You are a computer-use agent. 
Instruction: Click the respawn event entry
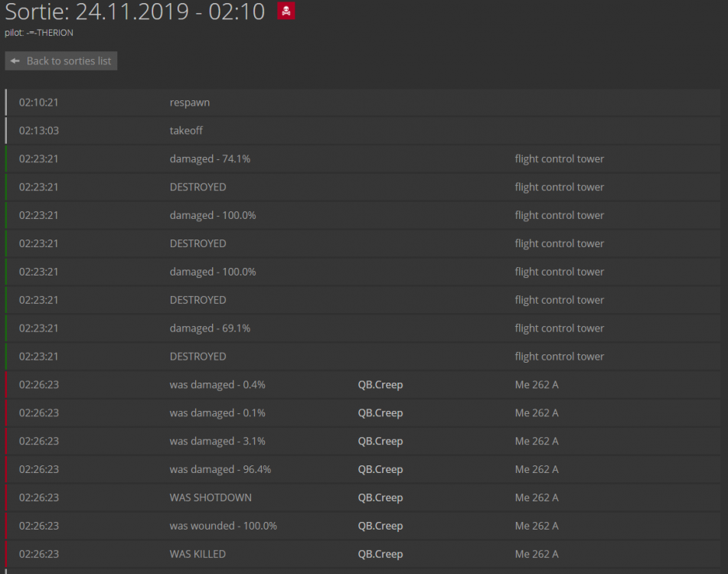(190, 103)
